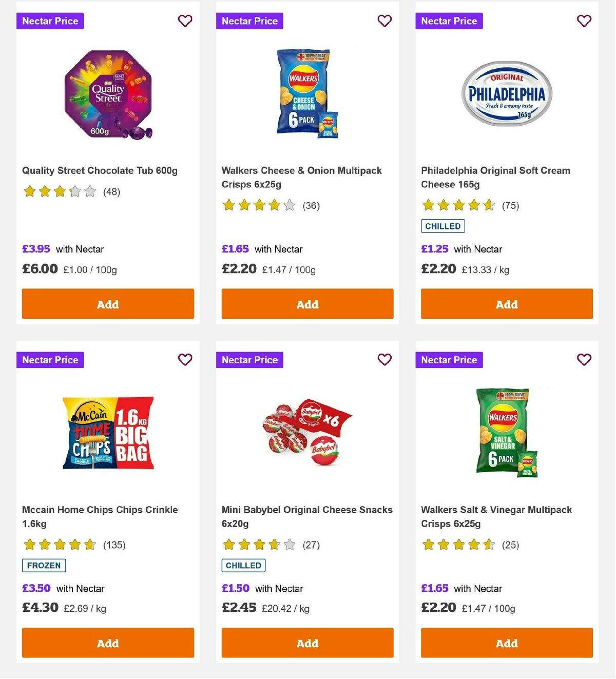Expand Philadelphia's 75 reviews
The height and width of the screenshot is (679, 616).
pyautogui.click(x=511, y=205)
